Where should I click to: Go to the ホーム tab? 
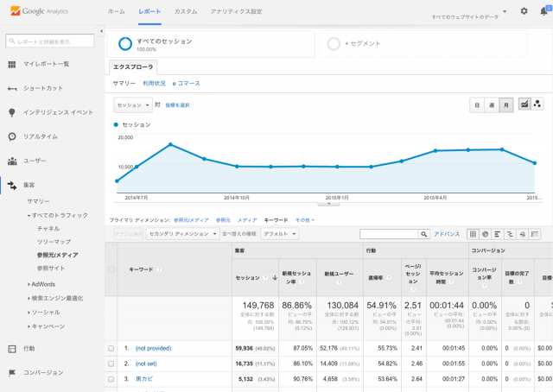[117, 11]
